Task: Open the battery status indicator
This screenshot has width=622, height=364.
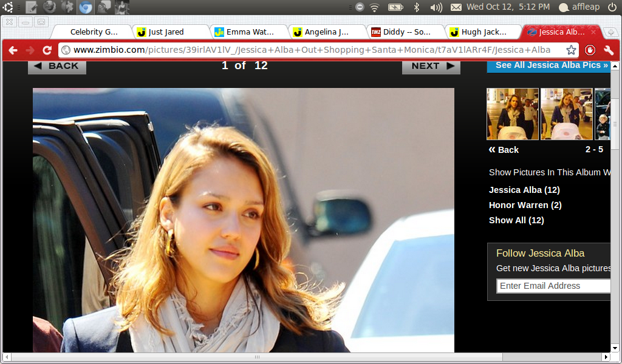Action: [x=395, y=7]
